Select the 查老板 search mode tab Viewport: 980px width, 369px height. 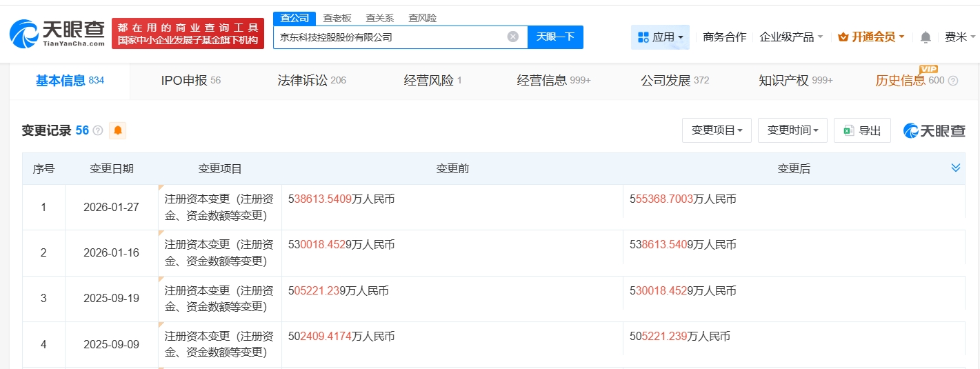pyautogui.click(x=337, y=18)
